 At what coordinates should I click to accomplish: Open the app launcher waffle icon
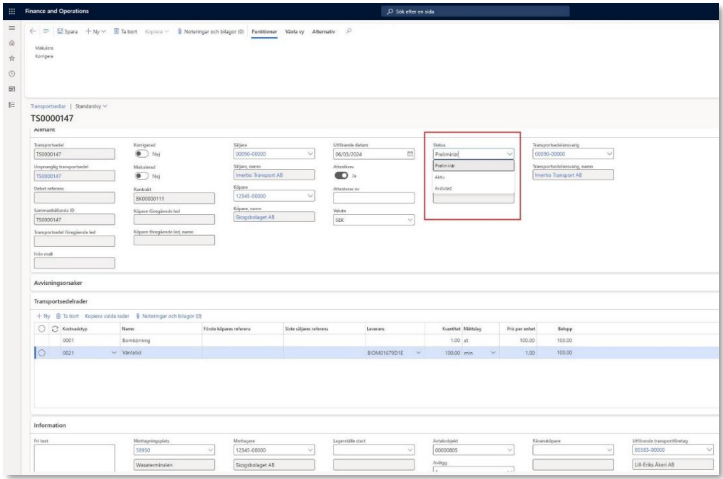[9, 10]
